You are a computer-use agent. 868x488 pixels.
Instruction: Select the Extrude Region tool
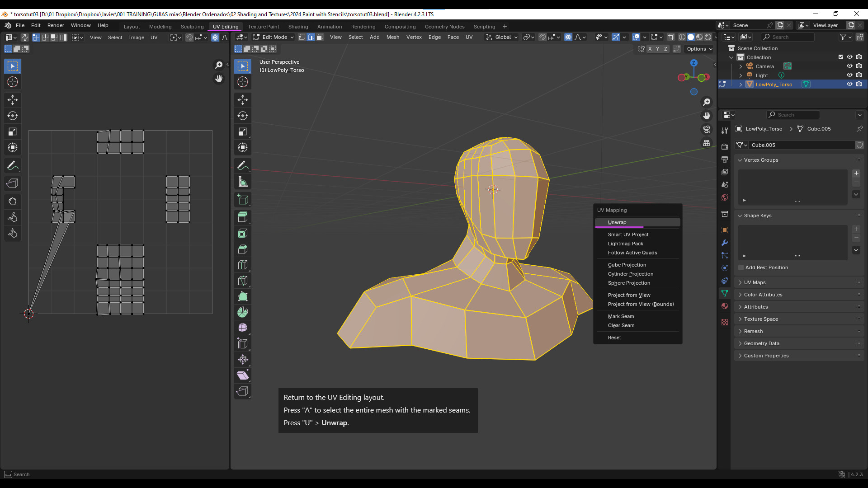[243, 217]
